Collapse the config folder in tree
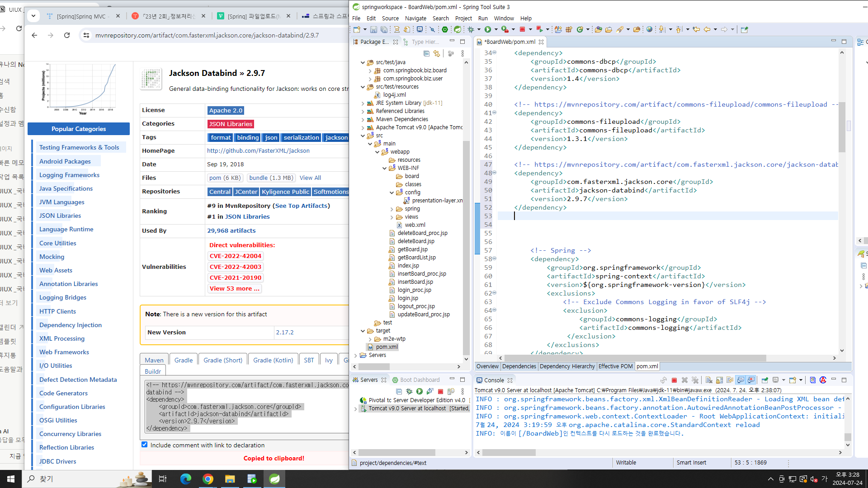The height and width of the screenshot is (488, 868). 392,192
